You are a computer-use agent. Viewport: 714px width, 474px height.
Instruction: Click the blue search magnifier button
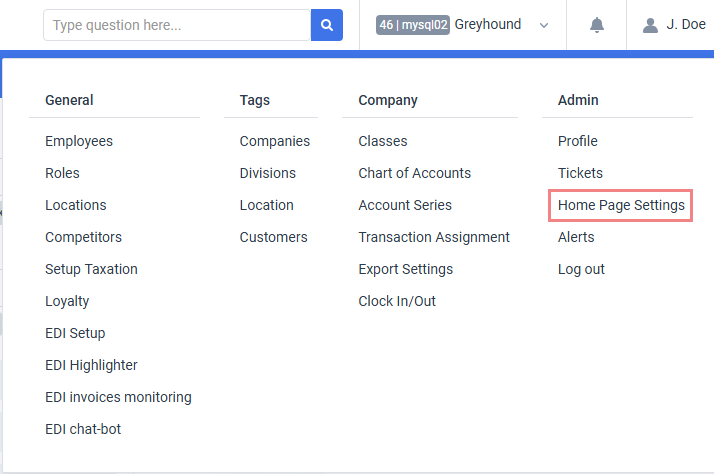tap(326, 25)
